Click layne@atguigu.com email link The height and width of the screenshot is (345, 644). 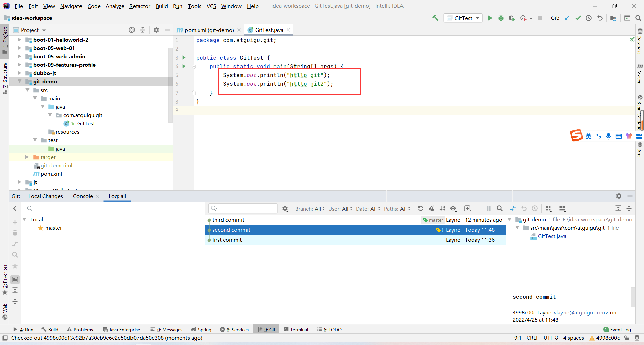(581, 313)
